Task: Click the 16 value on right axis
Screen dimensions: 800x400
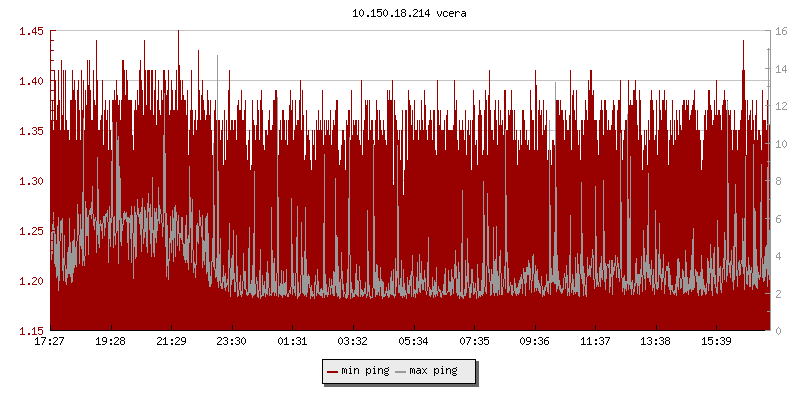Action: pos(780,31)
